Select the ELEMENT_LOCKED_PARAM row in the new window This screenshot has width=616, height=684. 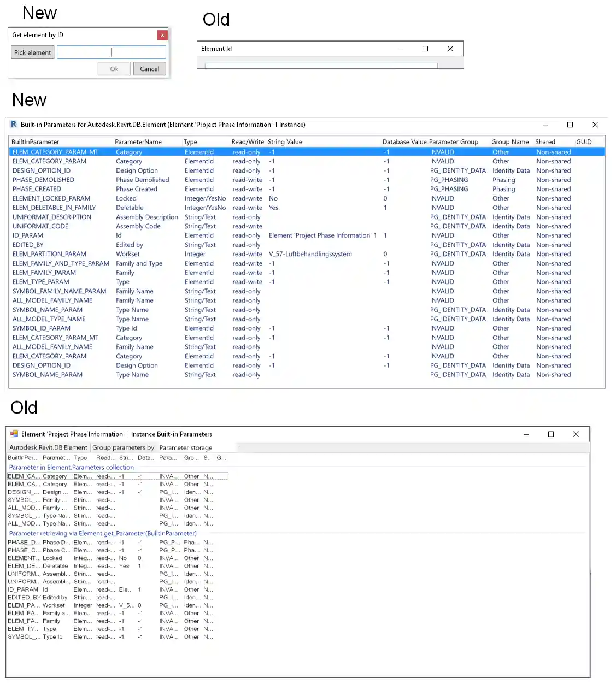[51, 198]
